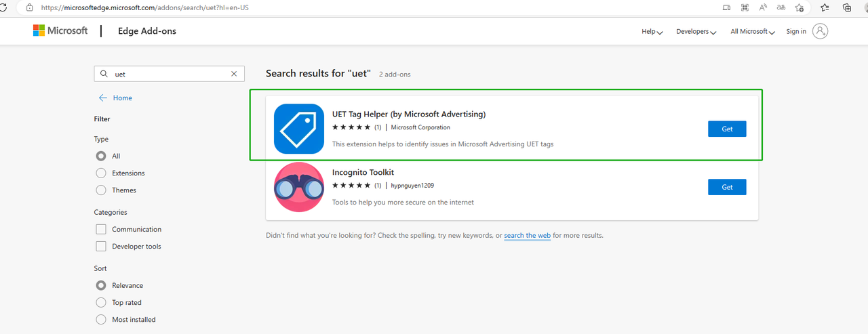Sort results by Top rated

(101, 302)
